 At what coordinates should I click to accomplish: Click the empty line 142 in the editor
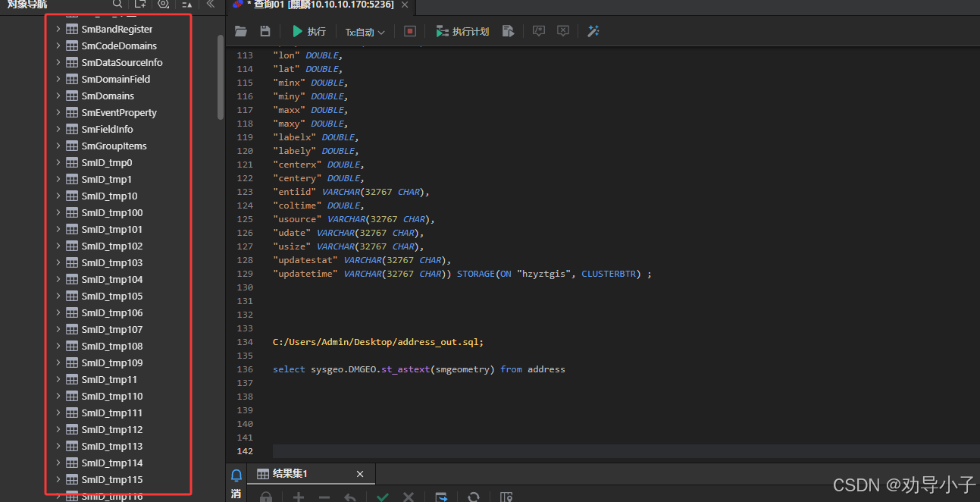[x=626, y=451]
